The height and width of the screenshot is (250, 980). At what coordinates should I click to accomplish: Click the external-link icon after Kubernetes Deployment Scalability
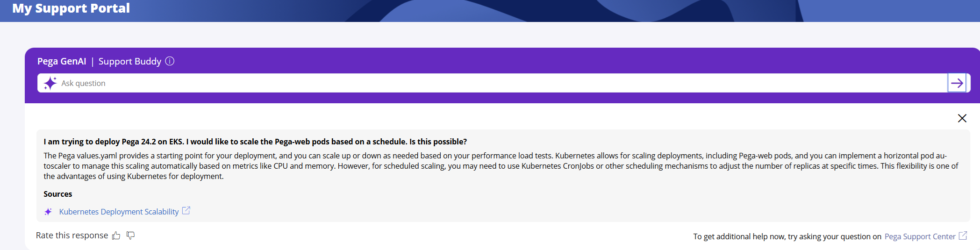click(186, 211)
